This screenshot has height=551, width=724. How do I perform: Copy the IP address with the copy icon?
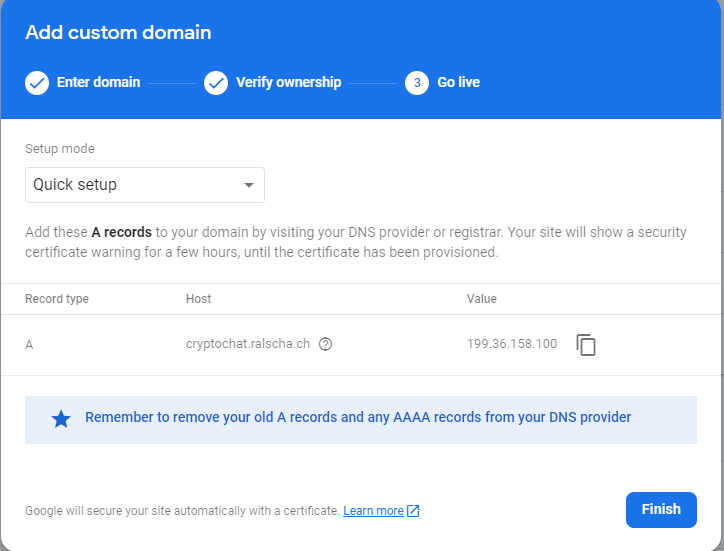point(586,344)
